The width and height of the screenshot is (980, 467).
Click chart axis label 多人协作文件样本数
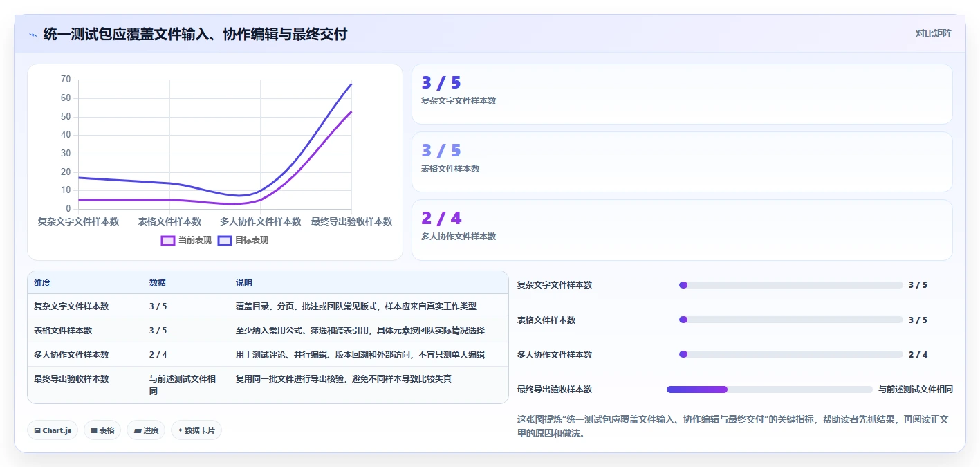(x=261, y=222)
